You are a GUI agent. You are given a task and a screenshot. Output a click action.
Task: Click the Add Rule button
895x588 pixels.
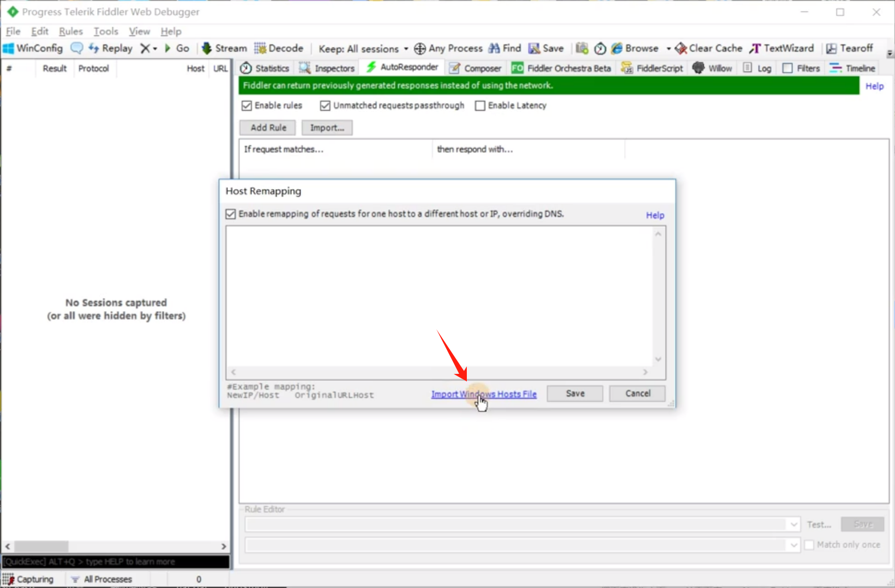pos(268,128)
